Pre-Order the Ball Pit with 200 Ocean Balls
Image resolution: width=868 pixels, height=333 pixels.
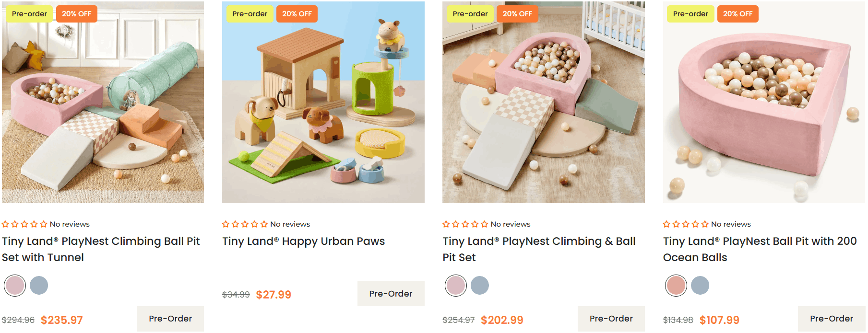(832, 319)
